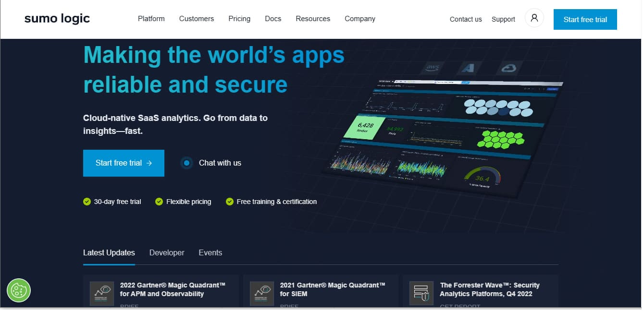Click the AWS logo tile
This screenshot has width=644, height=311.
(x=433, y=68)
